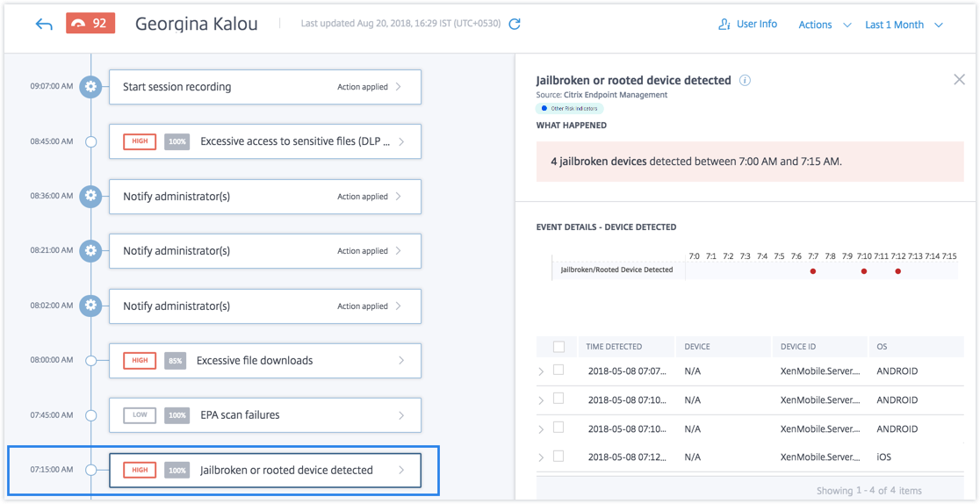Click the gear icon at 08:21:00 AM
Screen dimensions: 980x504
click(x=90, y=250)
